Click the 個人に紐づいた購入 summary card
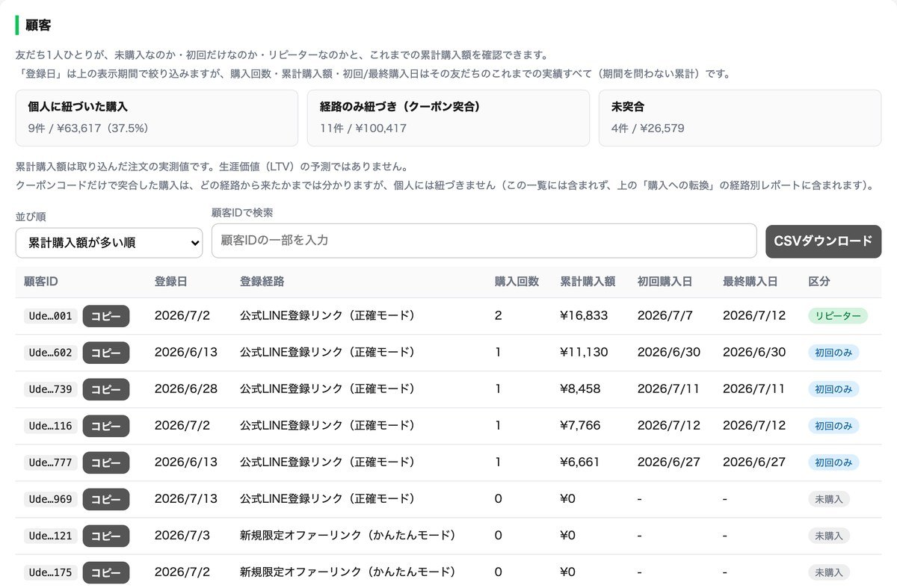The image size is (897, 588). click(156, 118)
